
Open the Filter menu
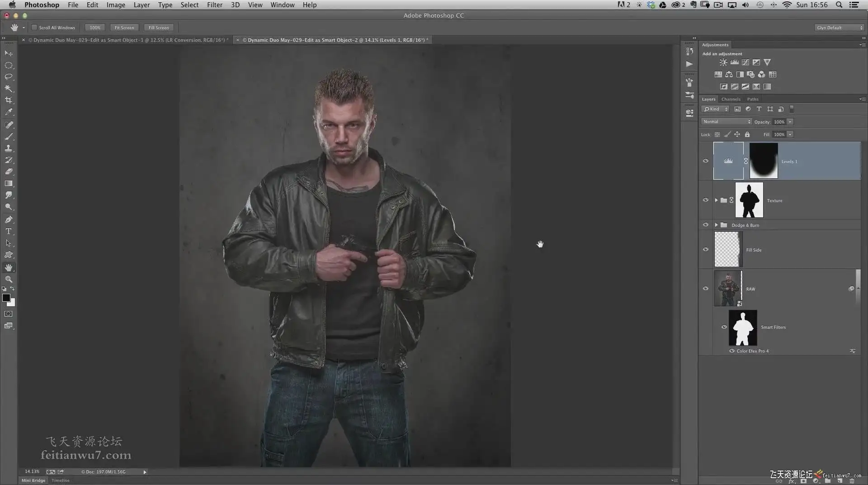pos(214,5)
